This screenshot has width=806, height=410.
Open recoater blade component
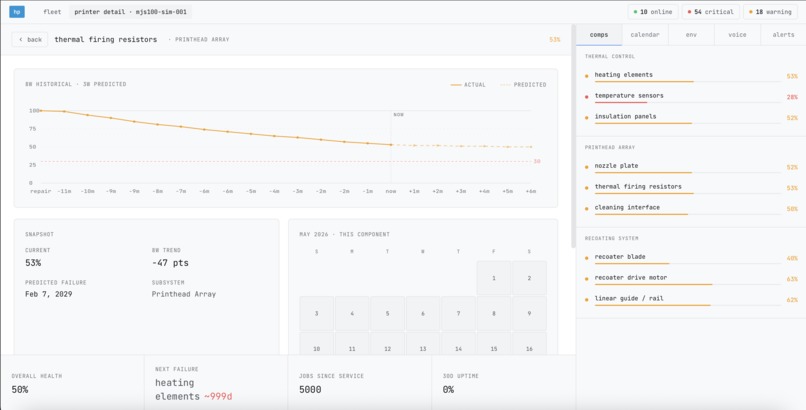click(691, 258)
